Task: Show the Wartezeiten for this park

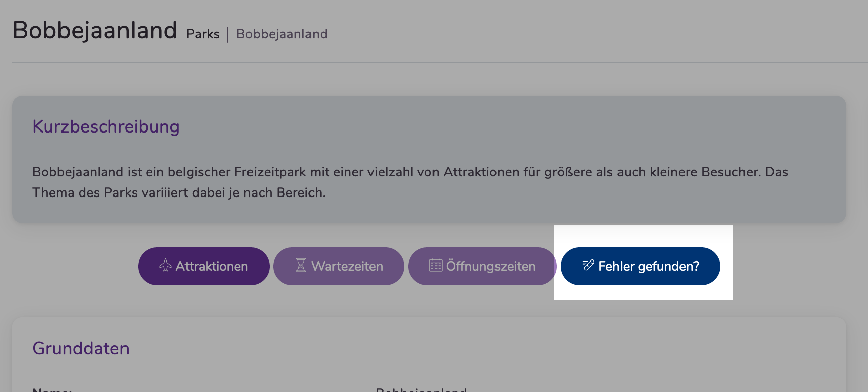Action: tap(339, 266)
